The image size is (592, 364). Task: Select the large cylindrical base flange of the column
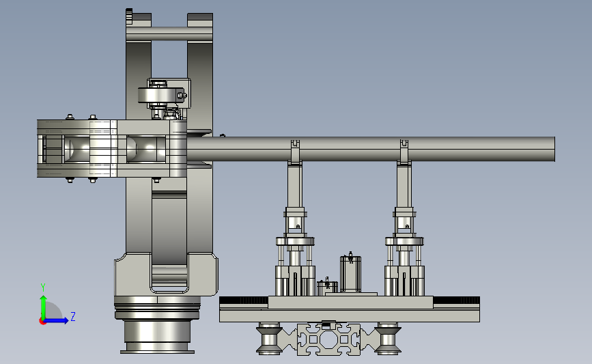click(157, 324)
